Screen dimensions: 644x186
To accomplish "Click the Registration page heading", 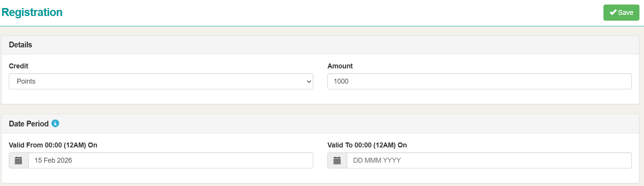I will click(32, 12).
